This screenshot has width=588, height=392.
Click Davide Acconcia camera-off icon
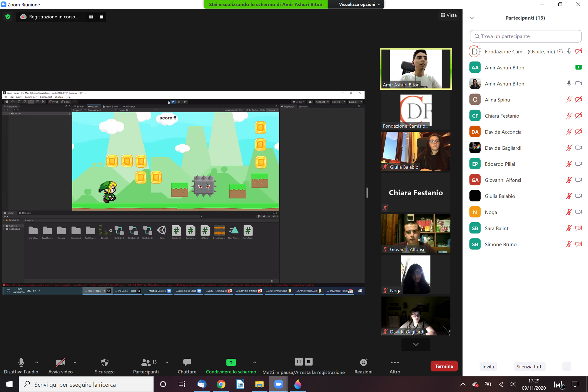point(579,132)
